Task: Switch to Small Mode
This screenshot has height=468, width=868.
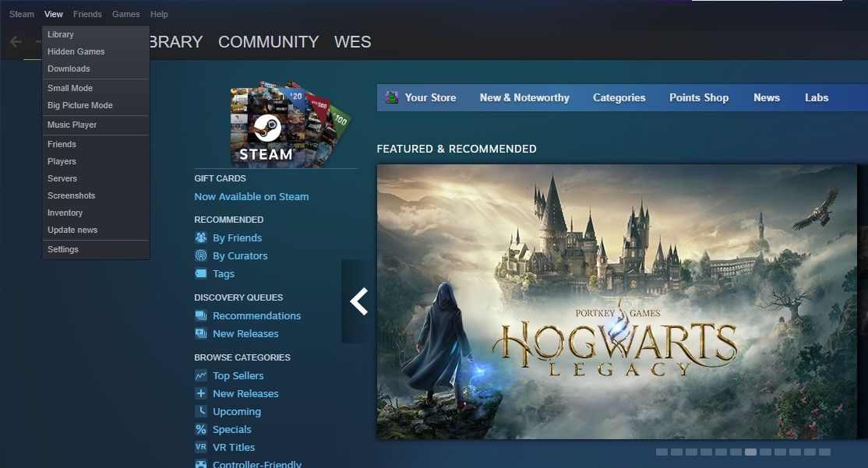Action: click(96, 88)
